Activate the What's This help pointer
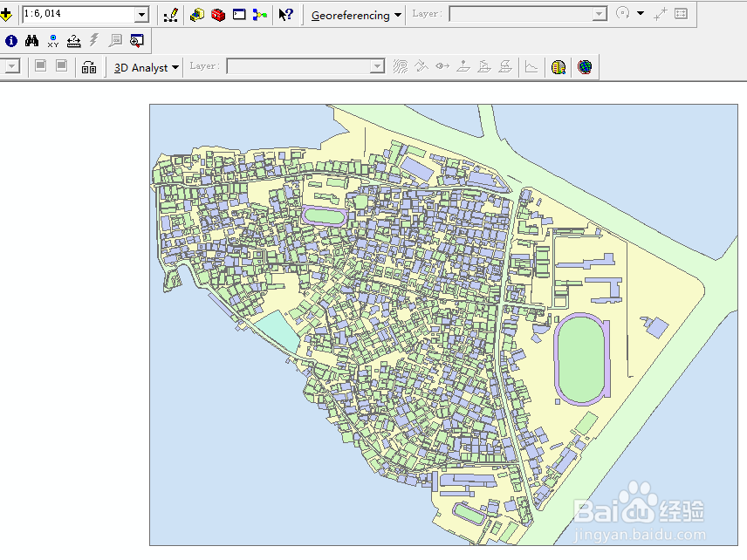Viewport: 747px width, 560px height. 286,15
